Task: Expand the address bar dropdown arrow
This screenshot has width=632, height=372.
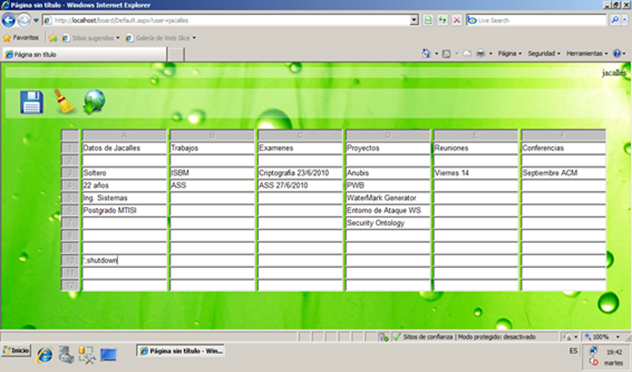Action: point(414,20)
